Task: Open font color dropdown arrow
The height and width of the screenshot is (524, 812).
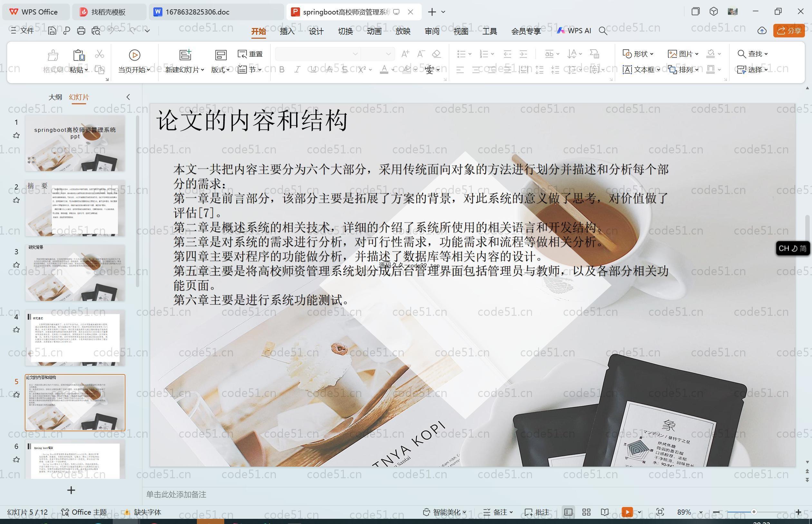Action: (393, 70)
